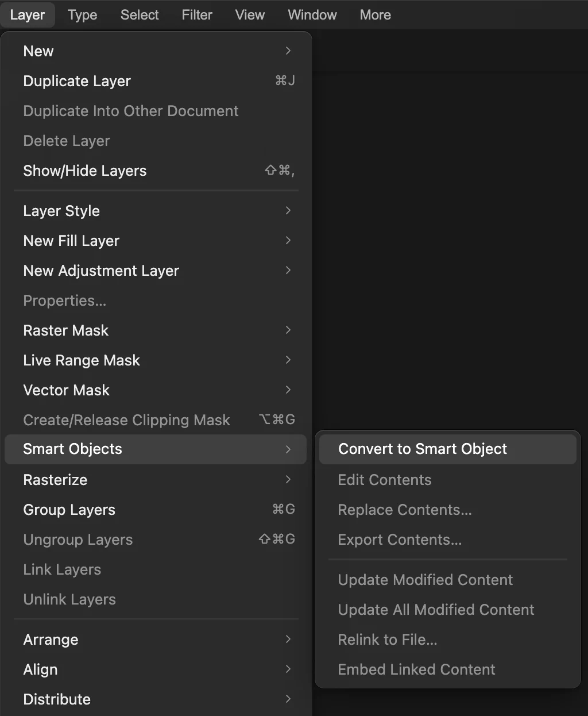Open the Layer menu in the menu bar
Image resolution: width=588 pixels, height=716 pixels.
tap(28, 15)
